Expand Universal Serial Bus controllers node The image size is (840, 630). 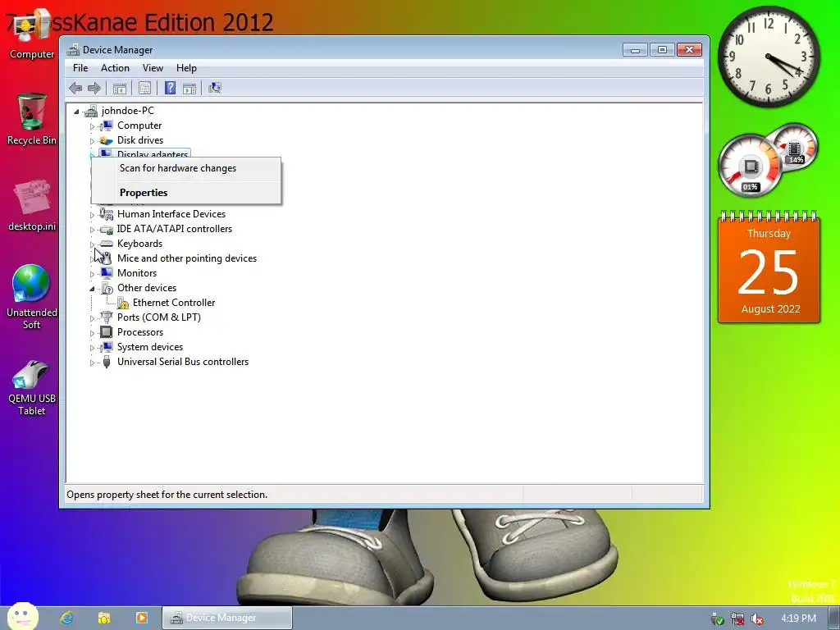point(92,363)
